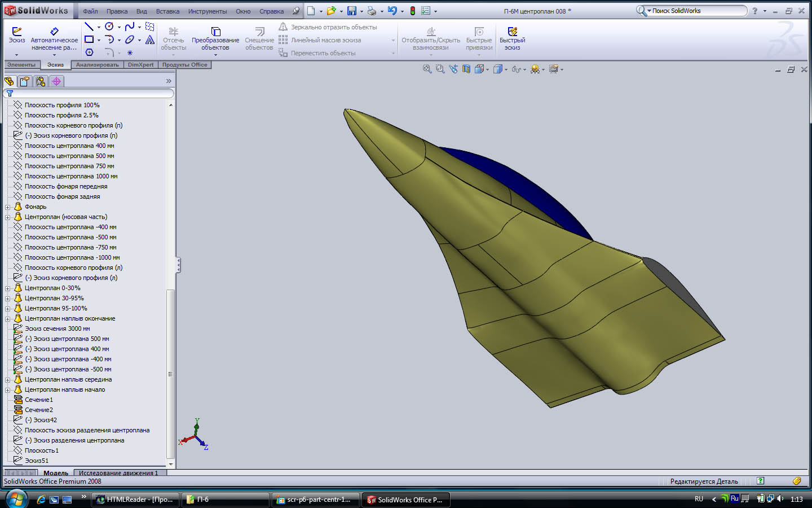Click the Поиск SolidWorks search field
Image resolution: width=812 pixels, height=508 pixels.
tap(698, 11)
